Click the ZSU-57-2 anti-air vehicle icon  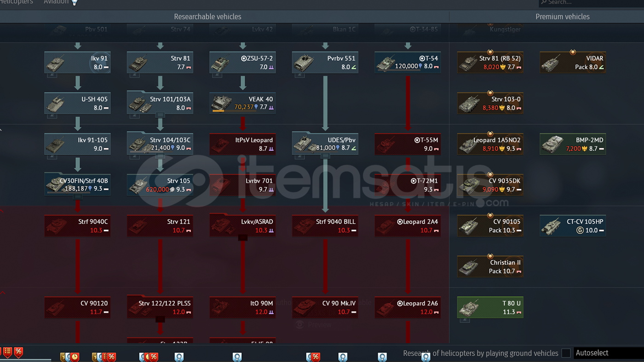coord(221,63)
